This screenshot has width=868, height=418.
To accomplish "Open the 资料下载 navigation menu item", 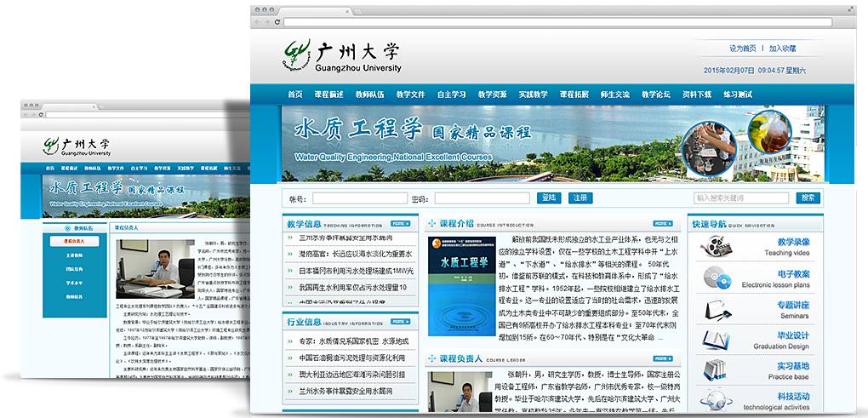I will (x=696, y=94).
